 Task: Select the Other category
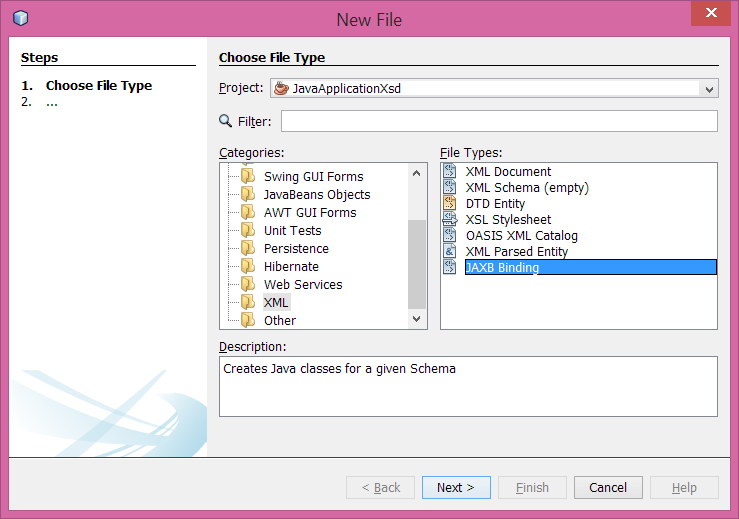click(280, 320)
